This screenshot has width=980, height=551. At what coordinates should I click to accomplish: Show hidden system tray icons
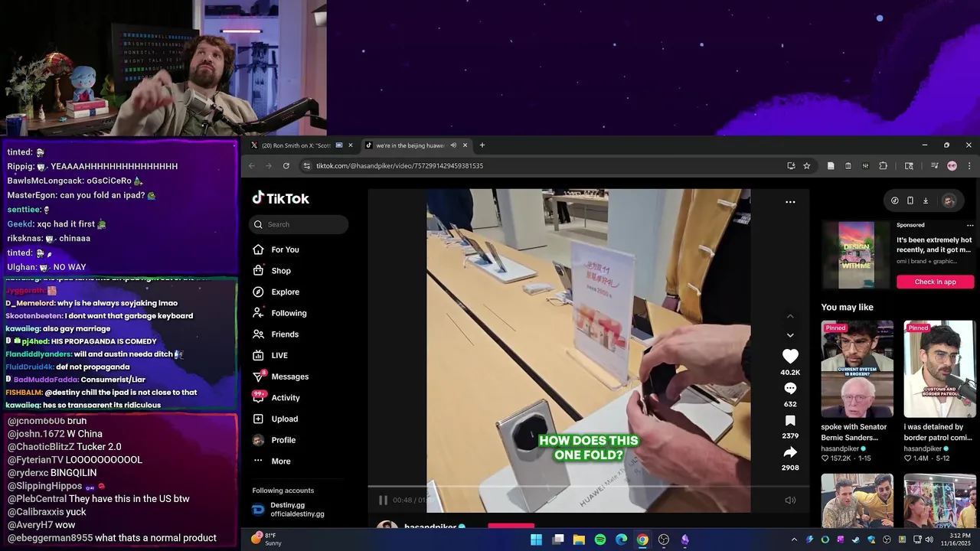[793, 540]
